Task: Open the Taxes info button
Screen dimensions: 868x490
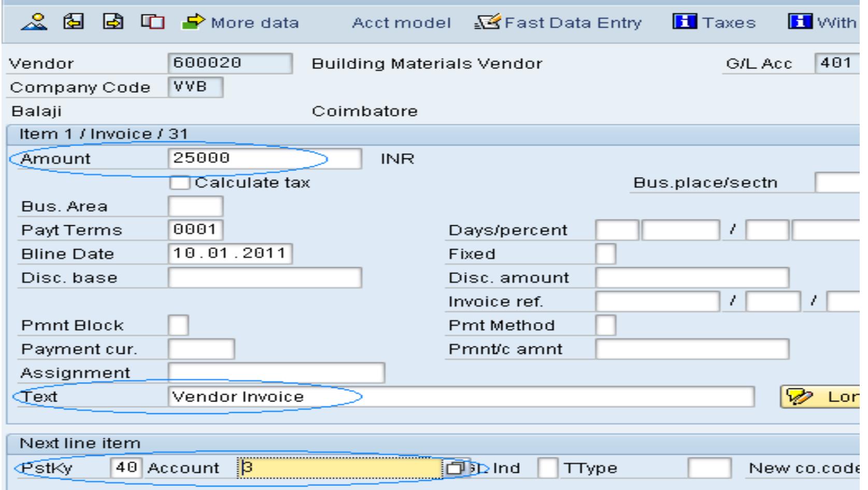Action: (714, 23)
